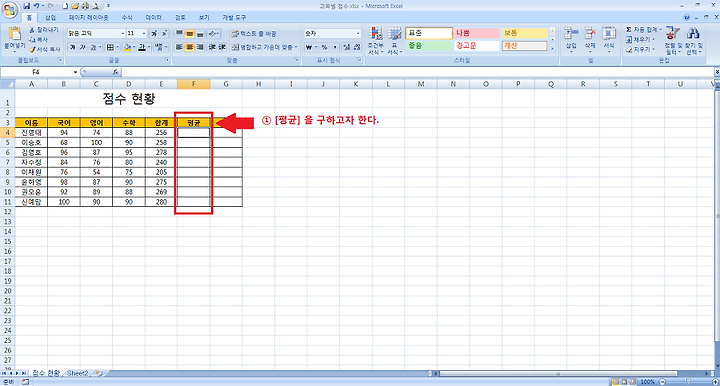Toggle Align Text Left
The width and height of the screenshot is (720, 386).
180,47
